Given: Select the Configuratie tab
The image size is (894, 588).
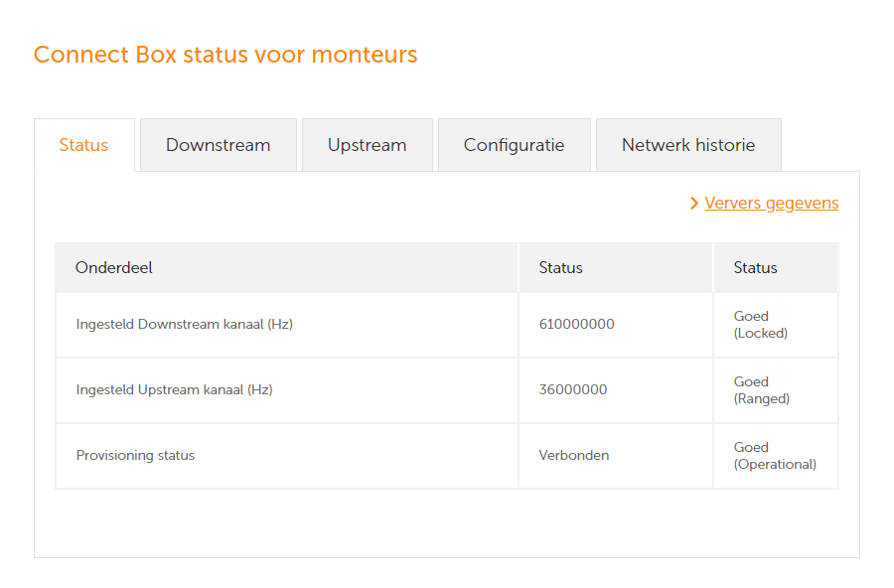Looking at the screenshot, I should point(515,145).
